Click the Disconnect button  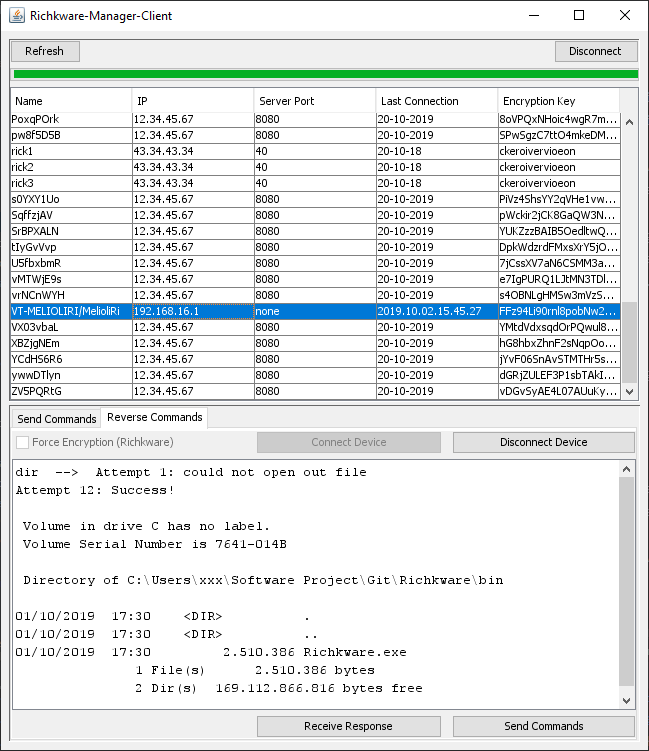coord(596,51)
